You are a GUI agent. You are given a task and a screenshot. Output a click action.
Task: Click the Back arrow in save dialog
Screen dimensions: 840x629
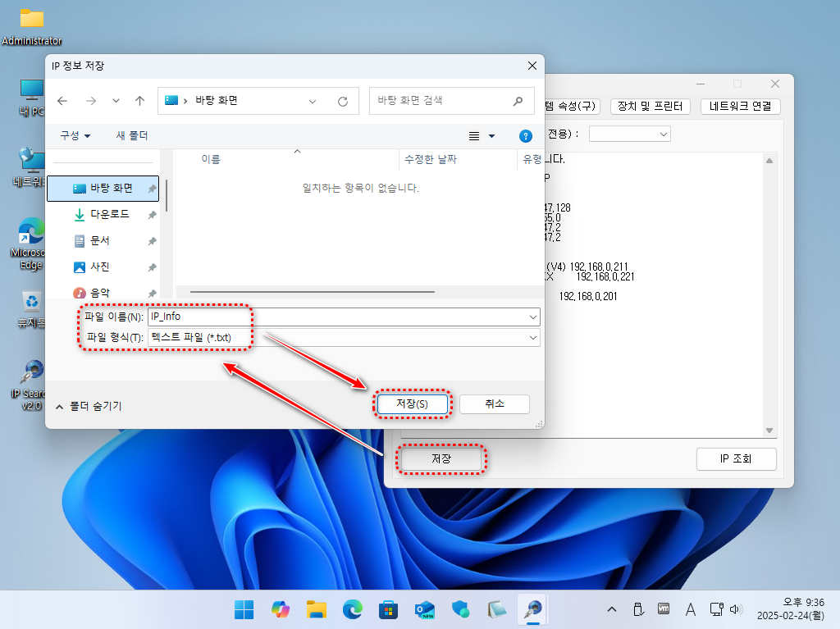point(62,101)
